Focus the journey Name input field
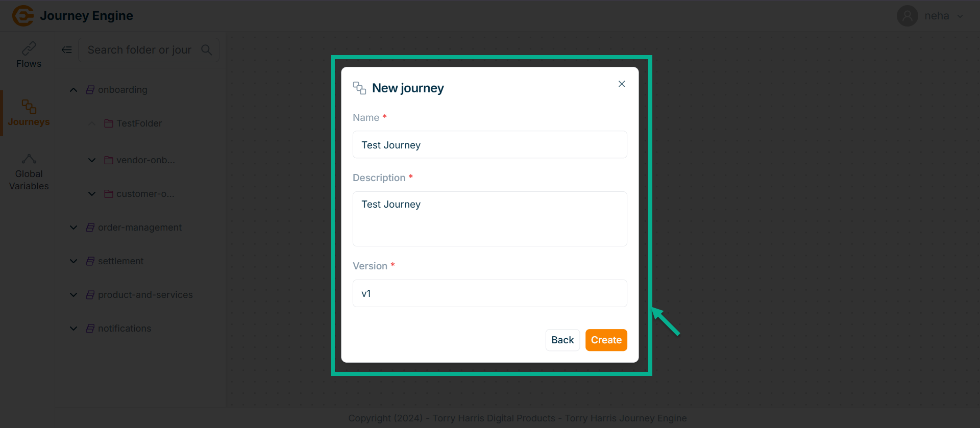 coord(490,145)
